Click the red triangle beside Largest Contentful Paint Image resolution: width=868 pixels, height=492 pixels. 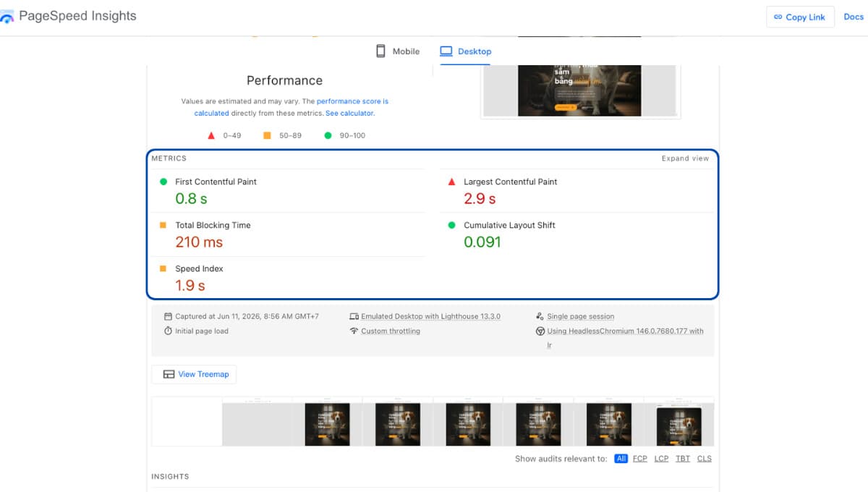coord(452,182)
